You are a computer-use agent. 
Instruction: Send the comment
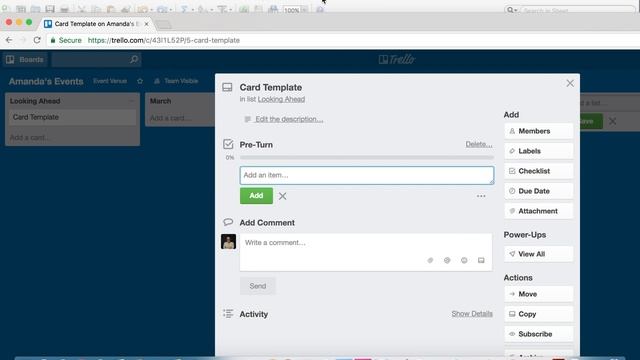click(258, 286)
